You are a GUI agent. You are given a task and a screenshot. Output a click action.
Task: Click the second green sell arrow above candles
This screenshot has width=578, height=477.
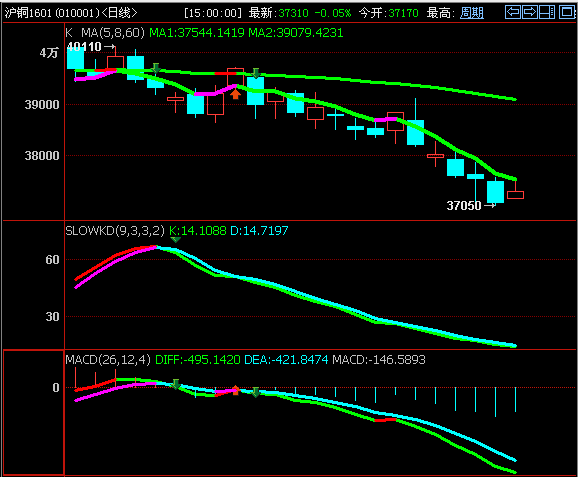coord(256,73)
